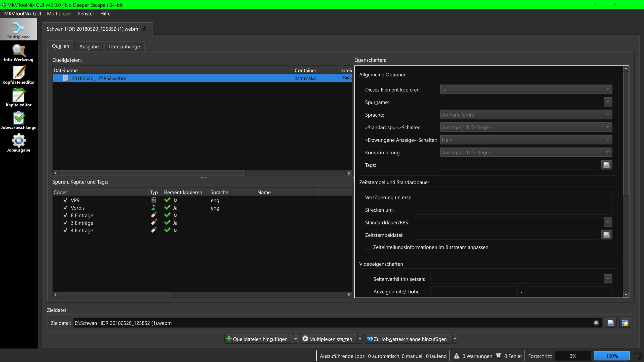644x362 pixels.
Task: Uncheck the 4 Einträge checkbox
Action: pyautogui.click(x=65, y=230)
